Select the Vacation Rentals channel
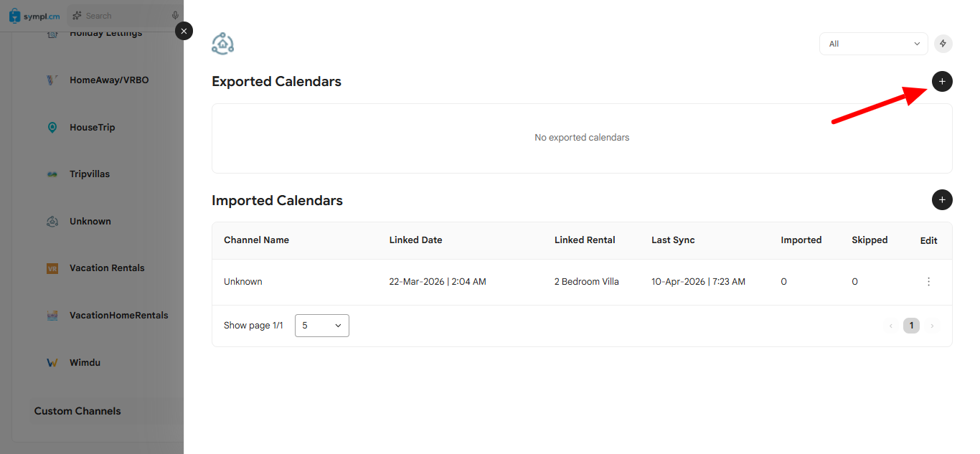This screenshot has width=980, height=454. pos(107,268)
